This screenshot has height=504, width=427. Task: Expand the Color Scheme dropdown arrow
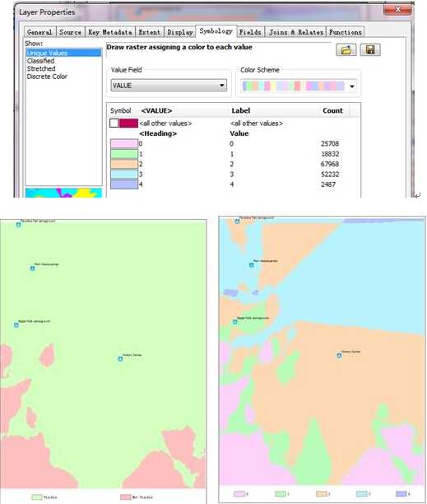tap(352, 86)
